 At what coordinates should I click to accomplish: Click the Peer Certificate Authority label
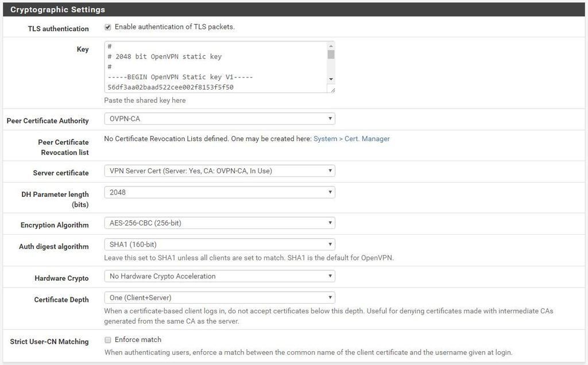[48, 121]
